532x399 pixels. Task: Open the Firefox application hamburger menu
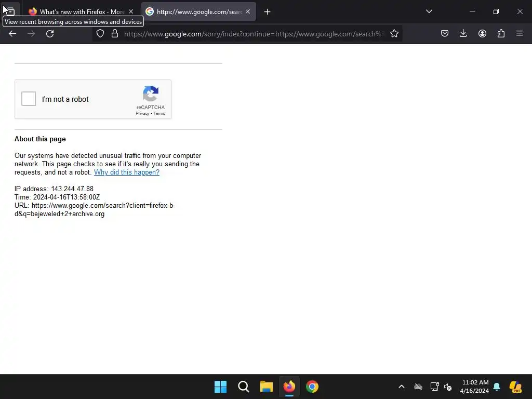coord(520,33)
